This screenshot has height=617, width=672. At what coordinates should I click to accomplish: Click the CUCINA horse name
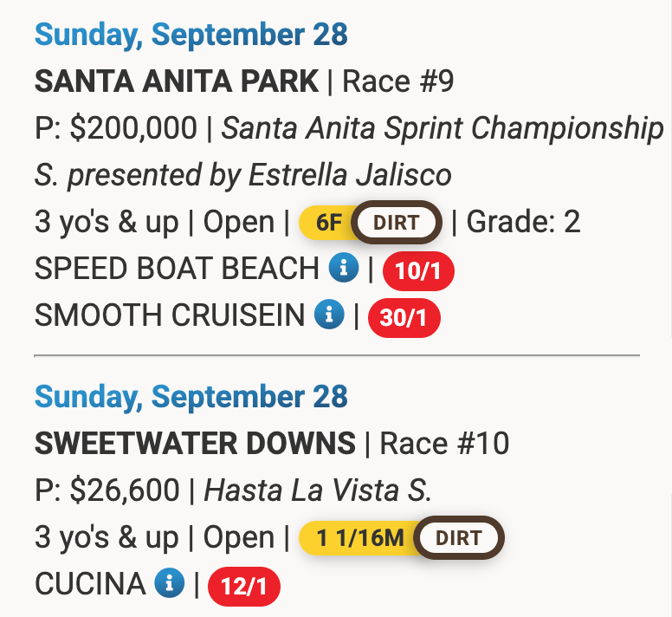(90, 585)
